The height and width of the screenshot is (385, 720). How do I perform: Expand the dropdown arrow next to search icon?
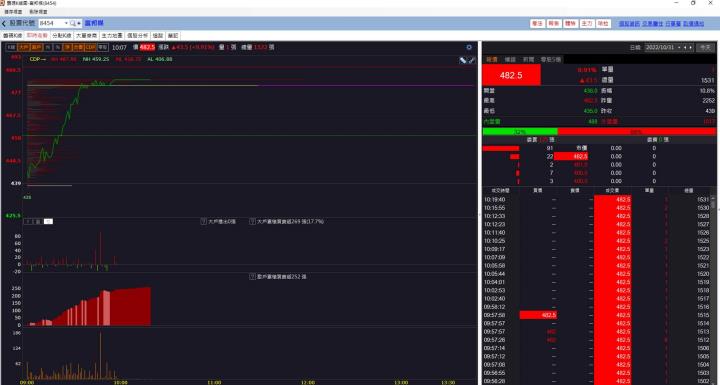[x=79, y=23]
